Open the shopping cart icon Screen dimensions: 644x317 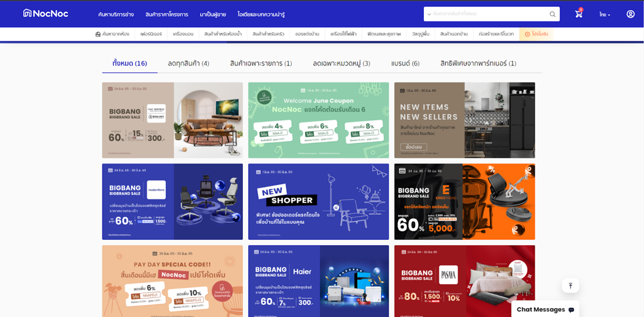pyautogui.click(x=579, y=14)
